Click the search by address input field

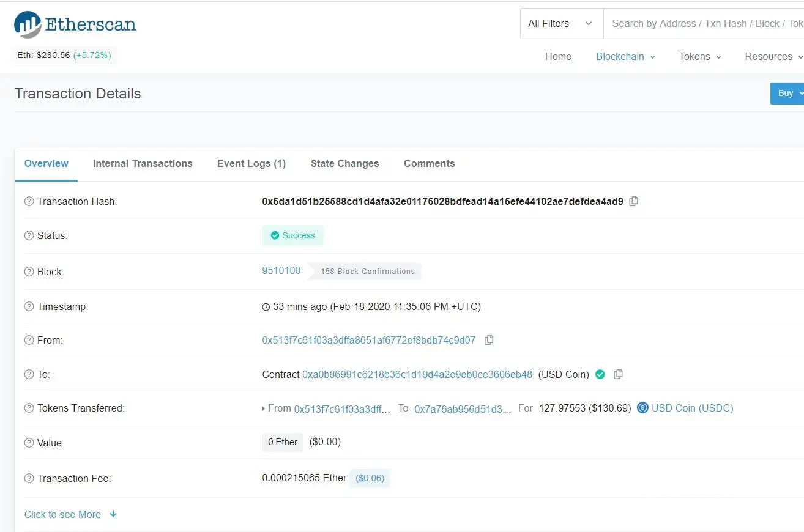[704, 24]
